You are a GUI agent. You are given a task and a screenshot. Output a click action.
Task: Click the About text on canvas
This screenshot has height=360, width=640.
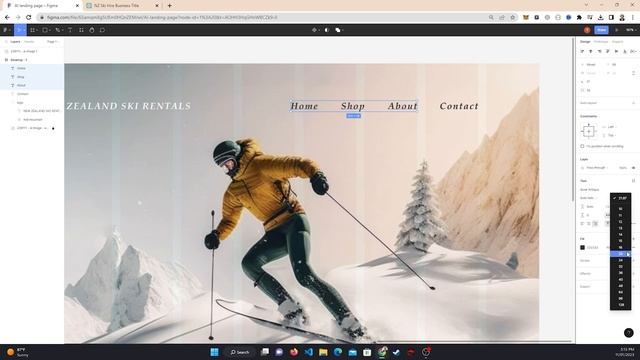click(x=402, y=106)
